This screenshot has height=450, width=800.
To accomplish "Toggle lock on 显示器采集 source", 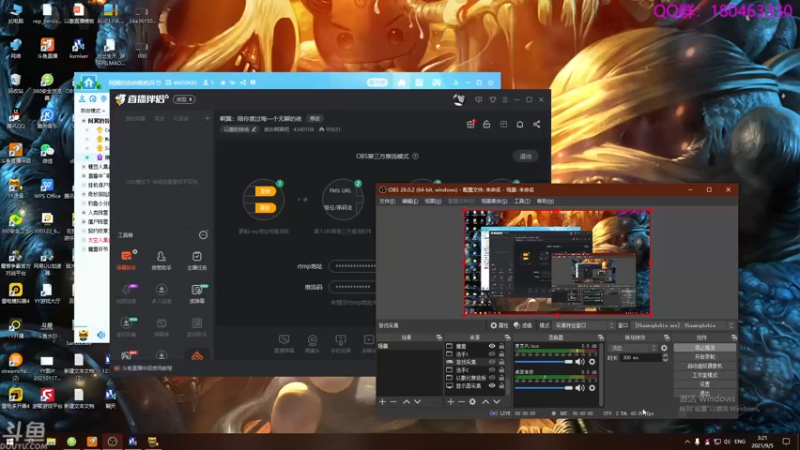I will tap(502, 386).
